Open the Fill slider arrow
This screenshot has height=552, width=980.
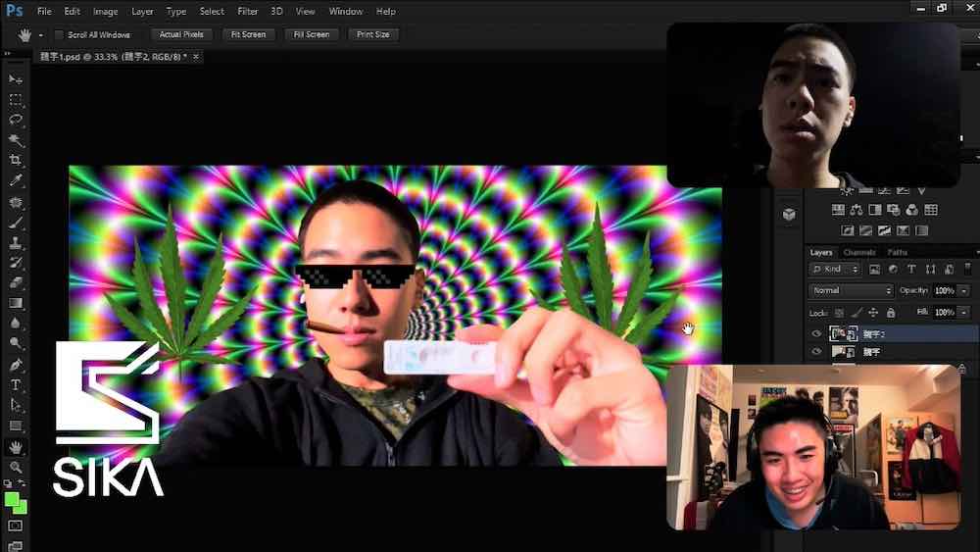pos(964,312)
